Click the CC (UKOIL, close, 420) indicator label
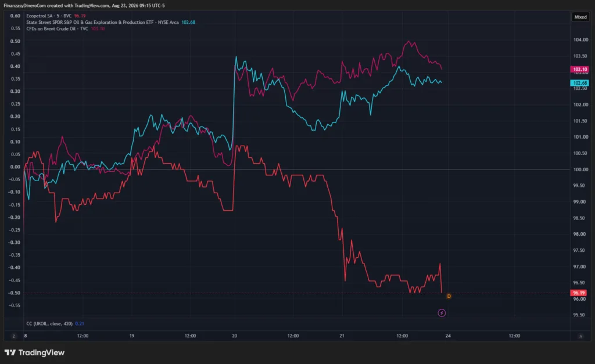595x364 pixels. pos(49,323)
